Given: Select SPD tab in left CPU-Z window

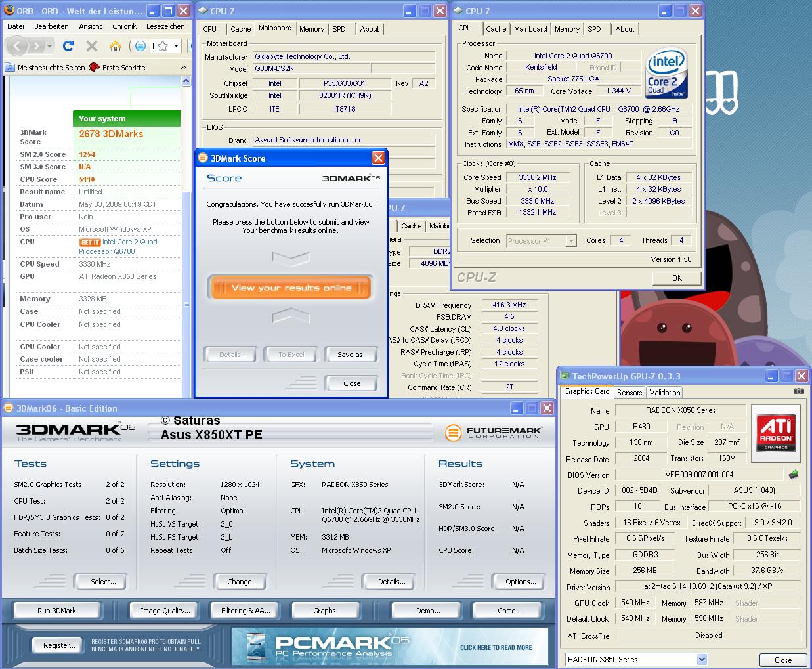Looking at the screenshot, I should 339,29.
